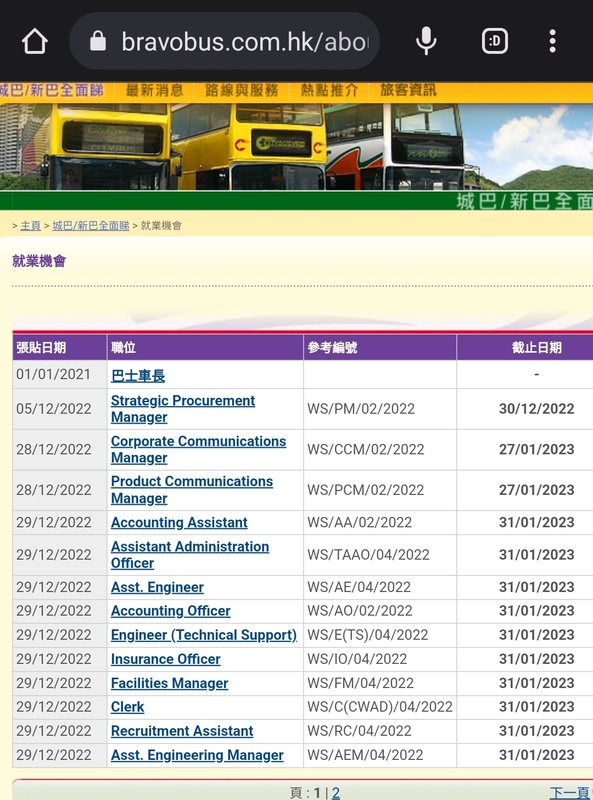
Task: Open Recruitment Assistant job link
Action: pyautogui.click(x=182, y=731)
